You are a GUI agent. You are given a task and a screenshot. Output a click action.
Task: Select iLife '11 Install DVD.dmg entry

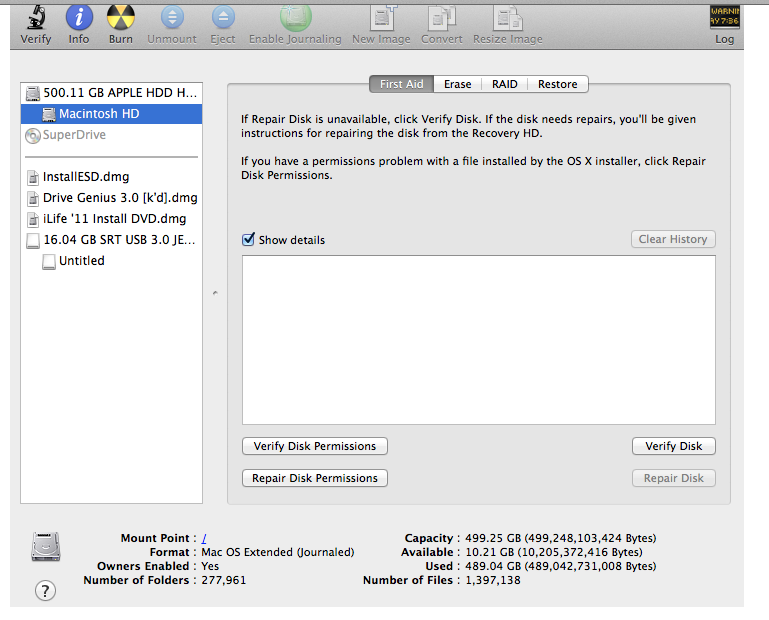pos(111,219)
